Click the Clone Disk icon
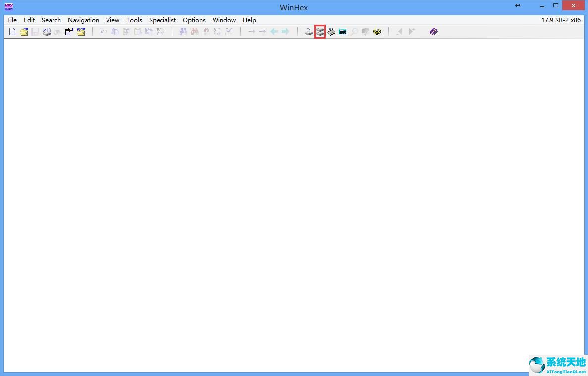Screen dimensions: 588x376 click(x=309, y=32)
